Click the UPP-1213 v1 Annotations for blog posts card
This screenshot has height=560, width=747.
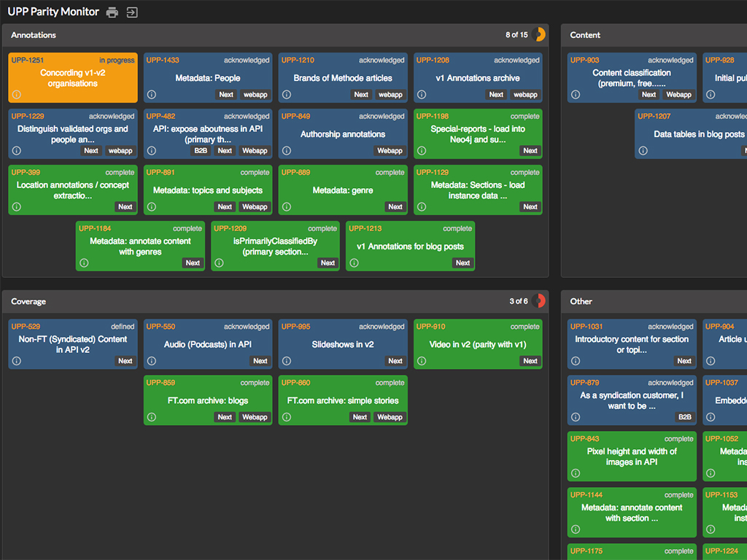point(410,246)
